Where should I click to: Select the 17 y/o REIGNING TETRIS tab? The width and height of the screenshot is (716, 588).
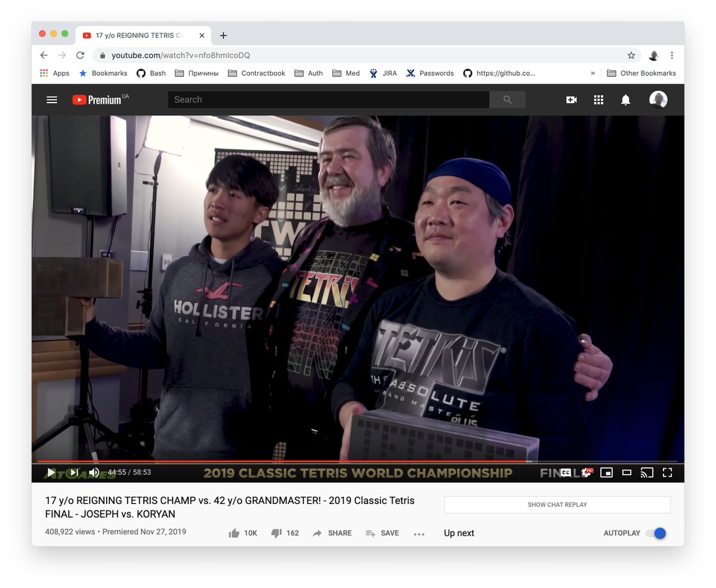click(x=143, y=35)
